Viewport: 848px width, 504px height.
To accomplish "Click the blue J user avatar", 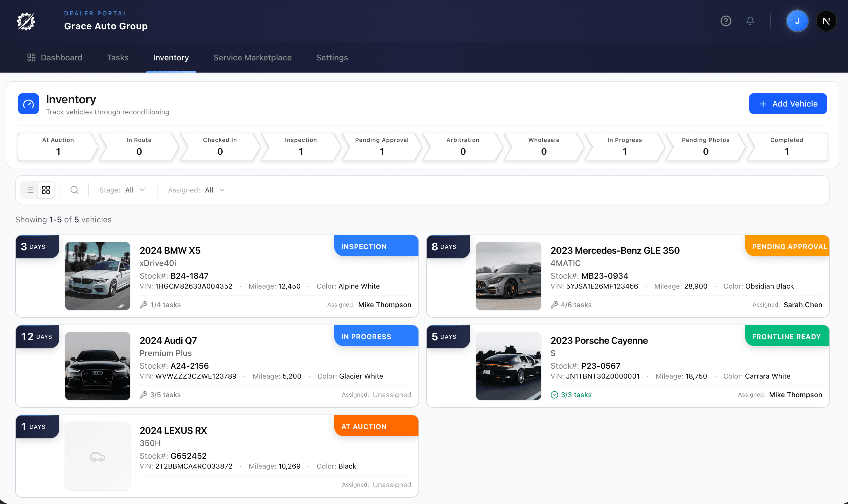I will click(797, 21).
